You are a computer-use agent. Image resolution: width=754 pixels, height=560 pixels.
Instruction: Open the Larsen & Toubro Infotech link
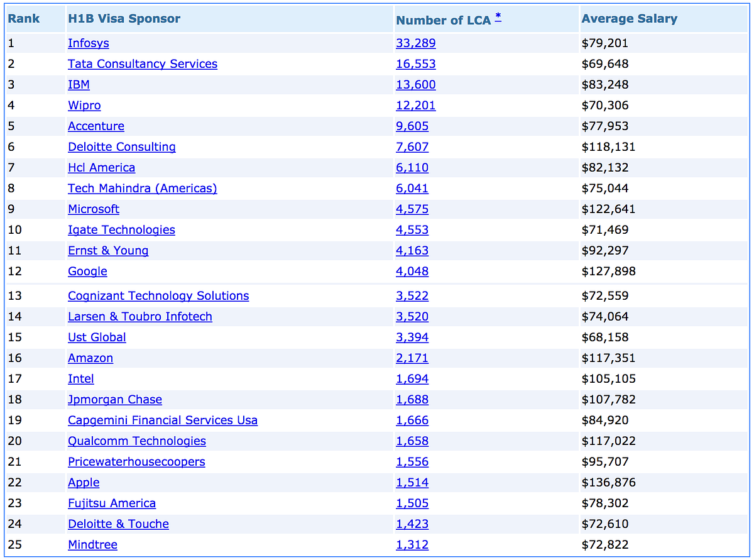pos(140,317)
